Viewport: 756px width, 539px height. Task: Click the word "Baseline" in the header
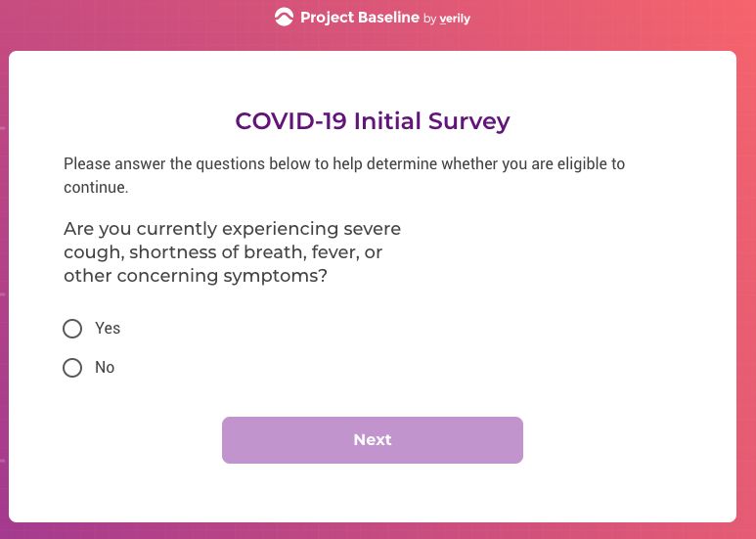coord(387,17)
